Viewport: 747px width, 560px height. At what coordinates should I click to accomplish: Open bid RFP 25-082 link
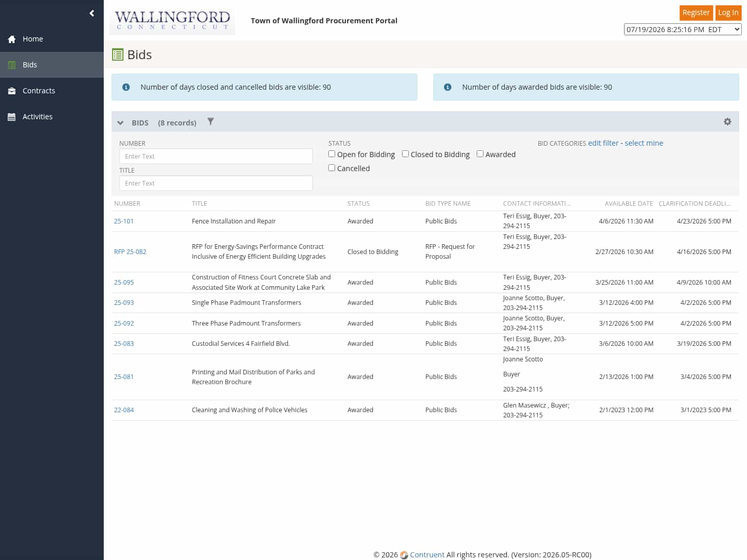tap(130, 251)
